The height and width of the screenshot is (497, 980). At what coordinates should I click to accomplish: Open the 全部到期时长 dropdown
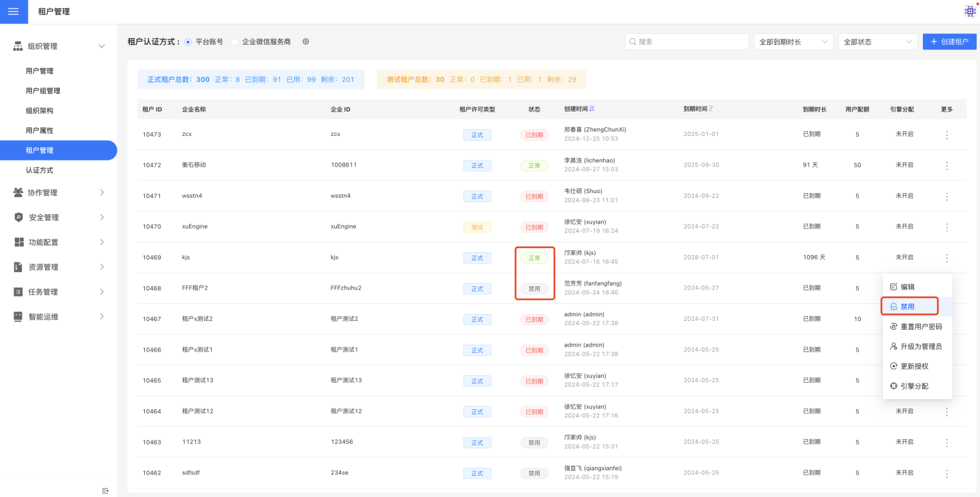(793, 41)
